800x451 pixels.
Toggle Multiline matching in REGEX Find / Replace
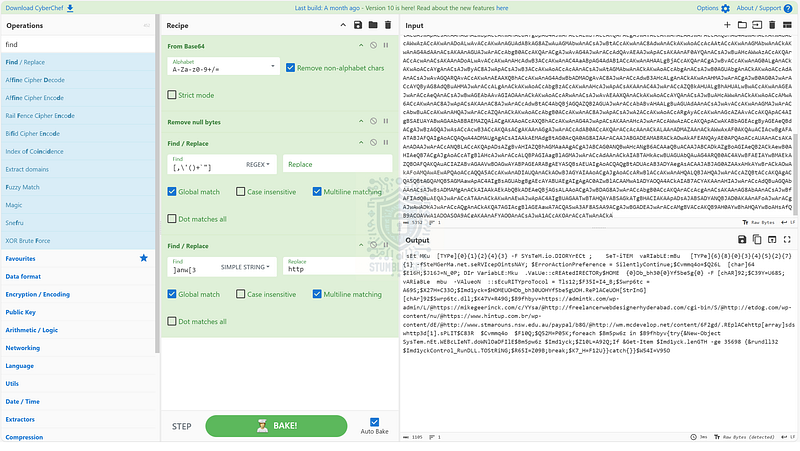[317, 192]
